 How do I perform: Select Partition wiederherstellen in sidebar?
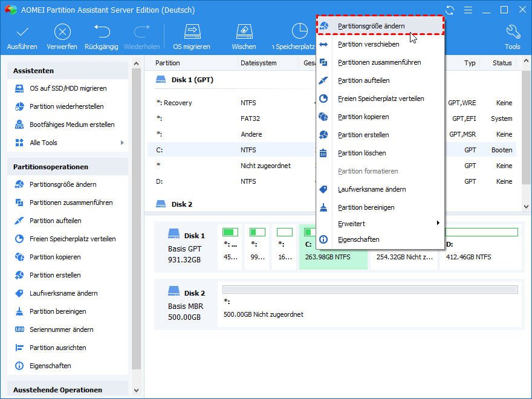click(68, 106)
